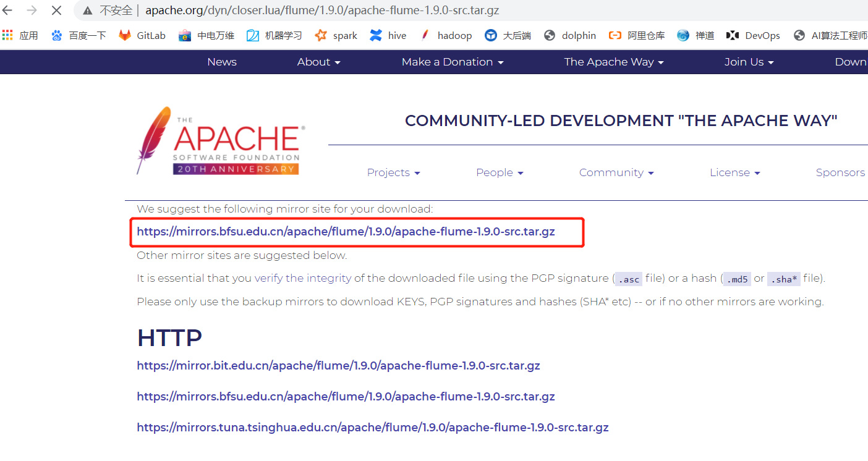
Task: Open the Tsinghua mirror download link
Action: 372,427
